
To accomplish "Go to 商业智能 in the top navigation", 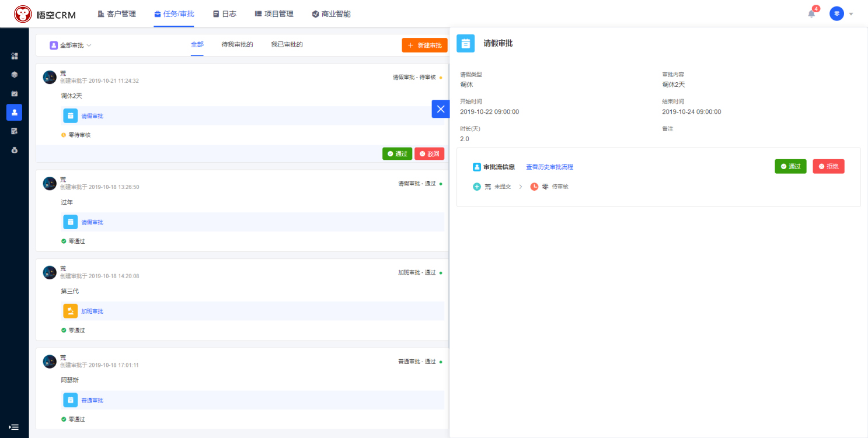I will [x=331, y=14].
